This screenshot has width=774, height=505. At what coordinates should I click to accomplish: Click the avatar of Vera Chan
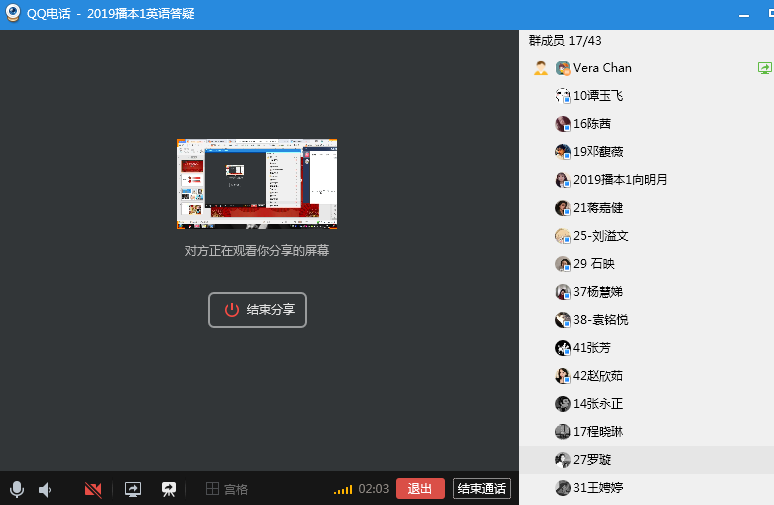pyautogui.click(x=563, y=68)
